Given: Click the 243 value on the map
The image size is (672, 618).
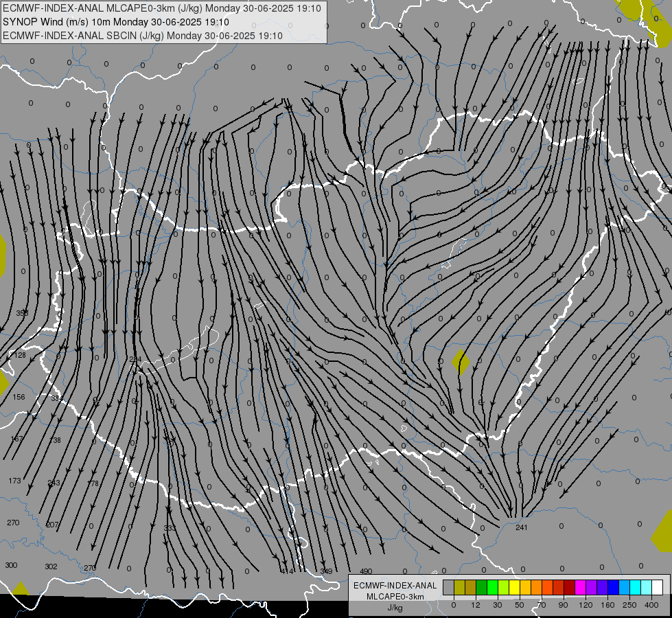Looking at the screenshot, I should [54, 483].
